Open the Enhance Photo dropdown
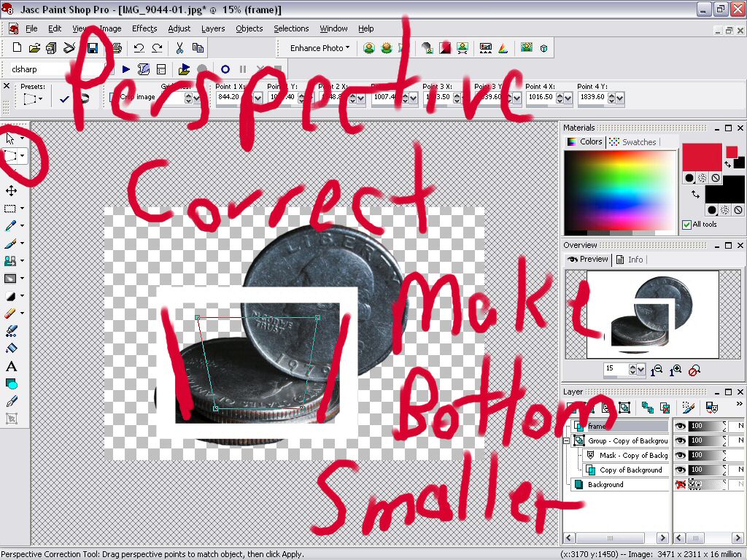The height and width of the screenshot is (560, 747). pyautogui.click(x=320, y=48)
